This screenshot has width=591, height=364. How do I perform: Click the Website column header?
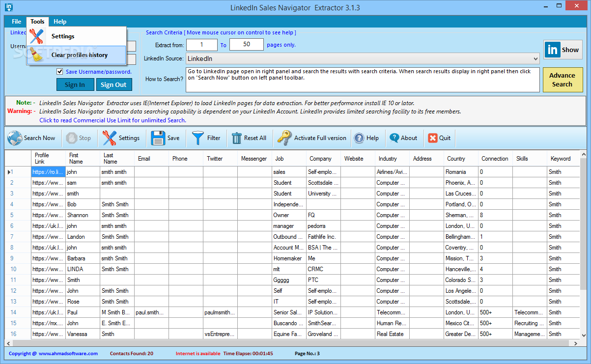(358, 158)
